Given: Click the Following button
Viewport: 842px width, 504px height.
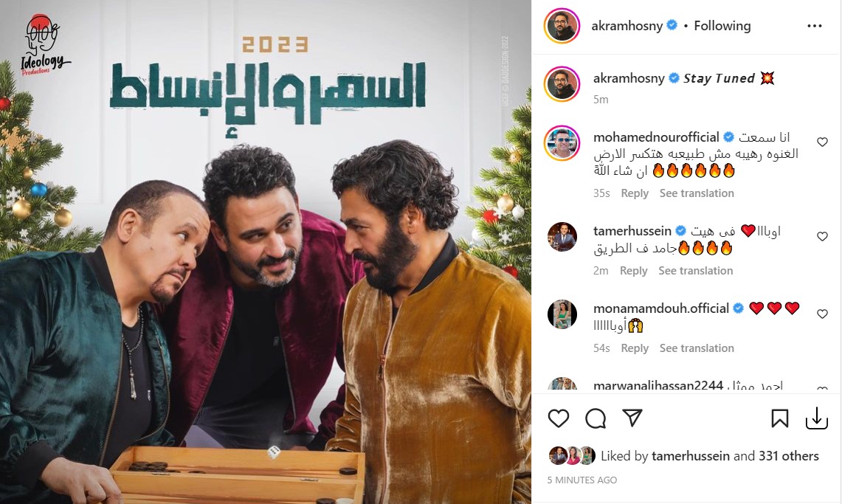Looking at the screenshot, I should (722, 26).
